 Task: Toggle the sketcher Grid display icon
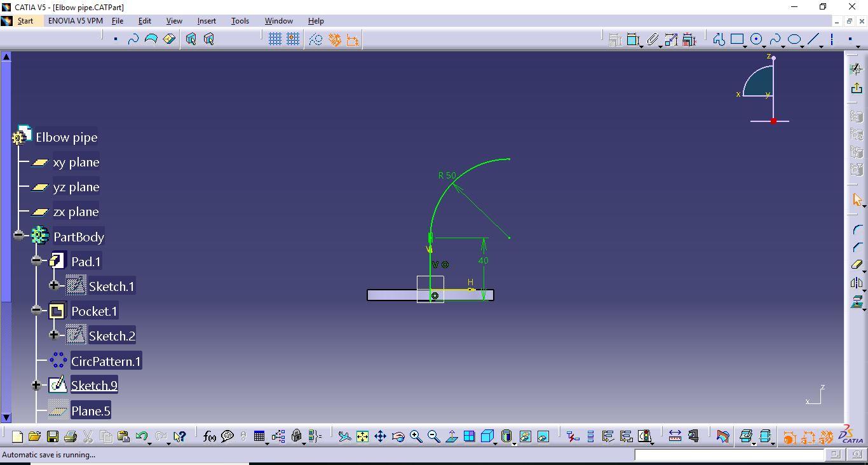click(275, 39)
